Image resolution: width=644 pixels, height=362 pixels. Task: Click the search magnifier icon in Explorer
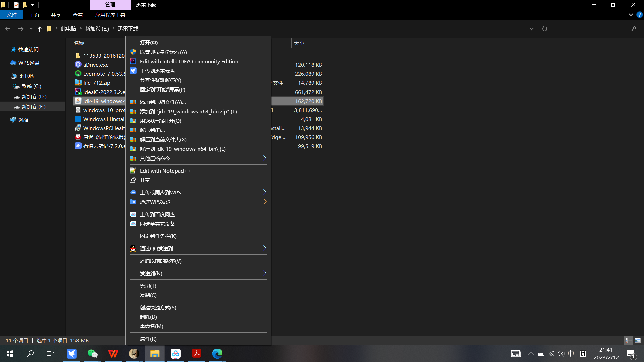[633, 29]
